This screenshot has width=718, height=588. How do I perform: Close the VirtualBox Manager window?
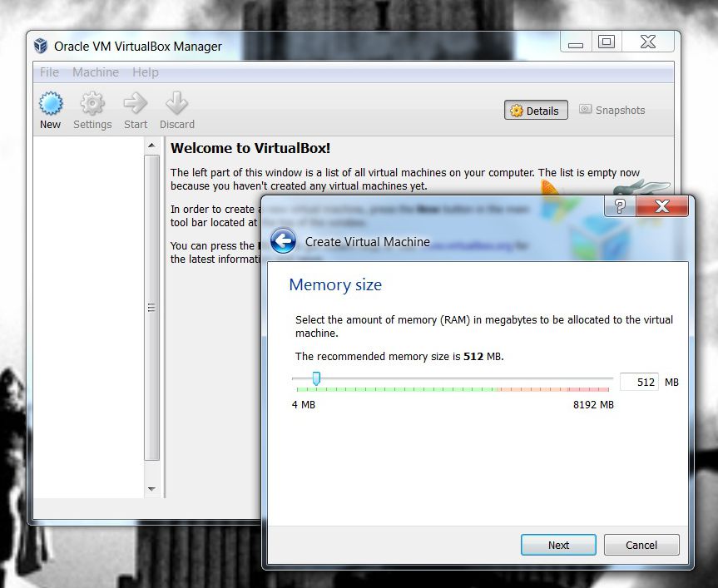pos(648,42)
